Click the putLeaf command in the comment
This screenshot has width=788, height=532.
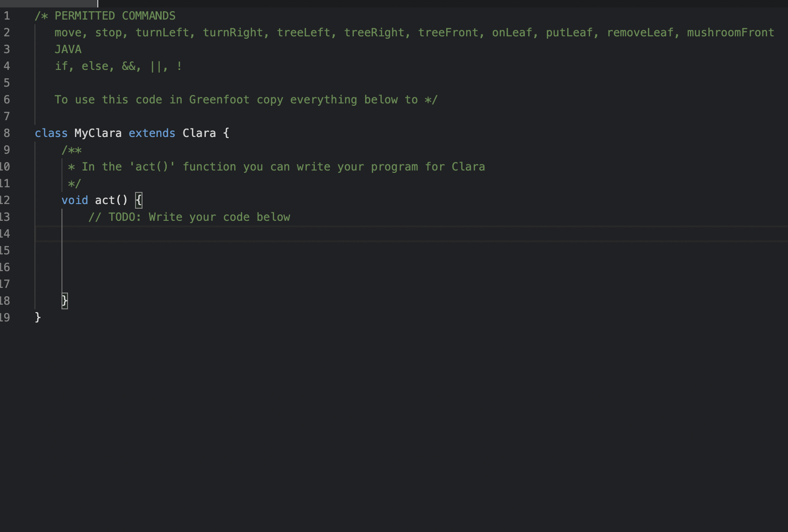(x=569, y=33)
